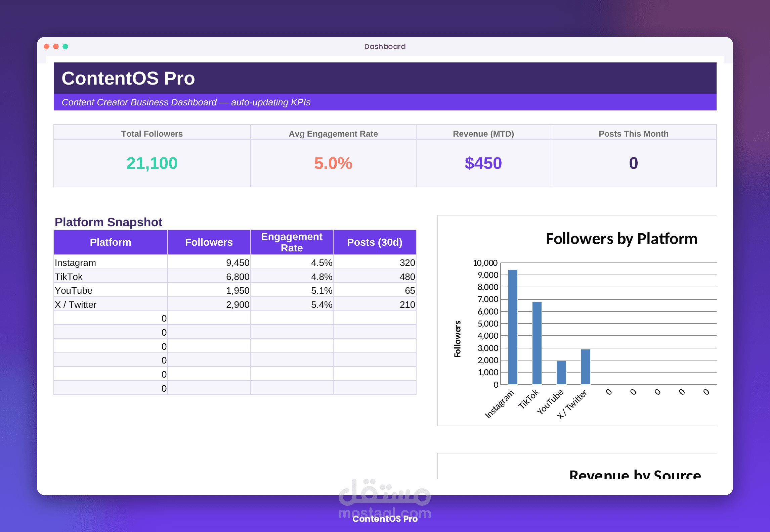Click the TikTok label on the chart x-axis

528,399
